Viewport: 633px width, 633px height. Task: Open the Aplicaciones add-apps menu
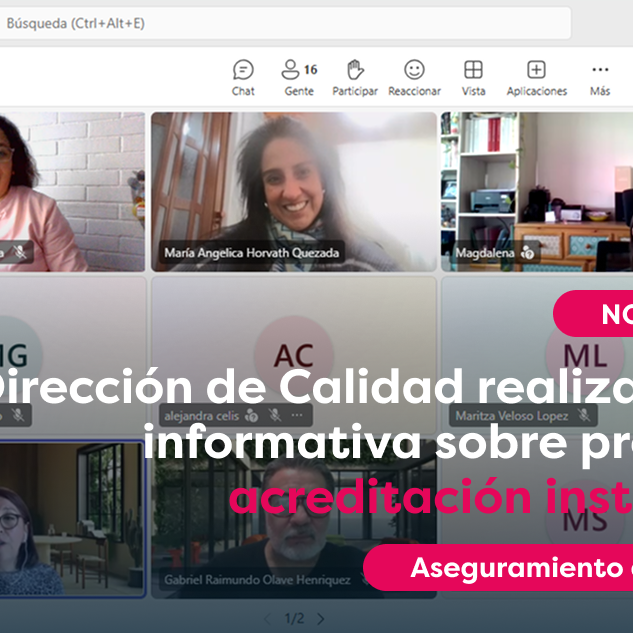pos(536,78)
